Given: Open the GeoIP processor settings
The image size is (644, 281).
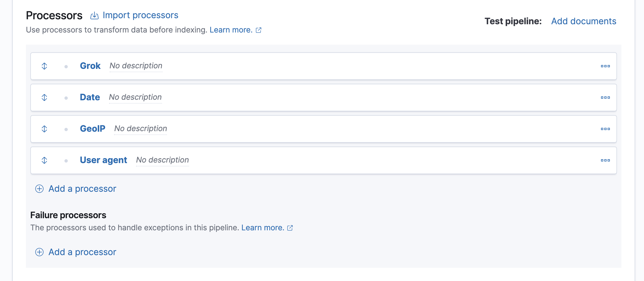Looking at the screenshot, I should click(93, 129).
